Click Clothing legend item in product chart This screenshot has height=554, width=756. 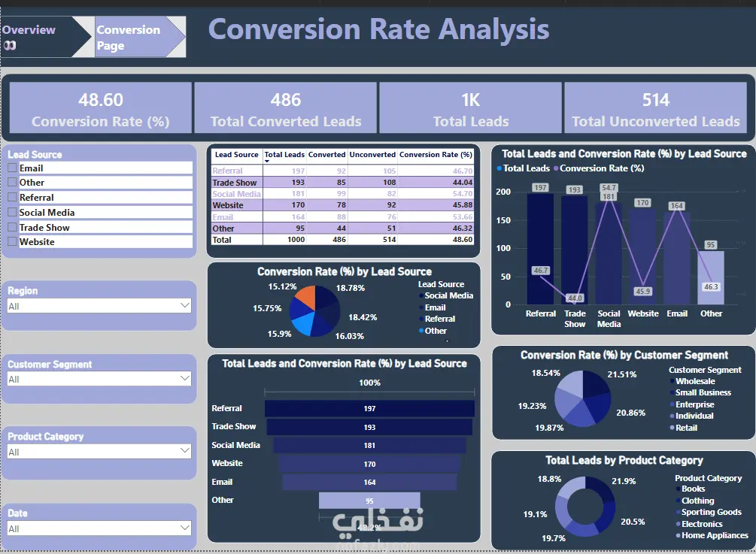pos(695,501)
